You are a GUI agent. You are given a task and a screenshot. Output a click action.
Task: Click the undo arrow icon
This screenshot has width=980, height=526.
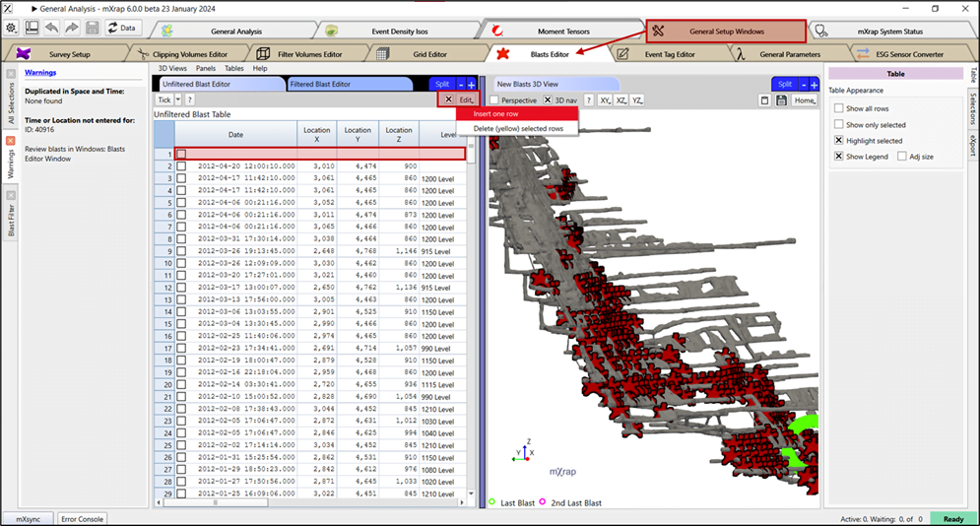click(x=51, y=29)
